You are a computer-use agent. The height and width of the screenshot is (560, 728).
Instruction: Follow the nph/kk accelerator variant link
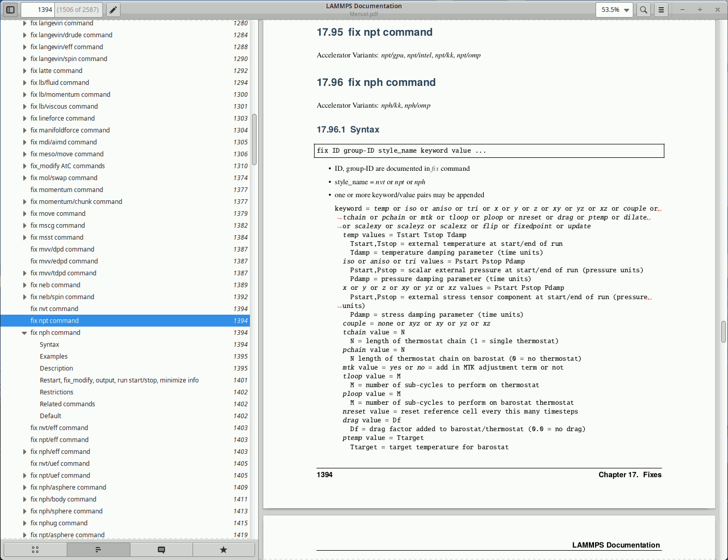[x=391, y=106]
